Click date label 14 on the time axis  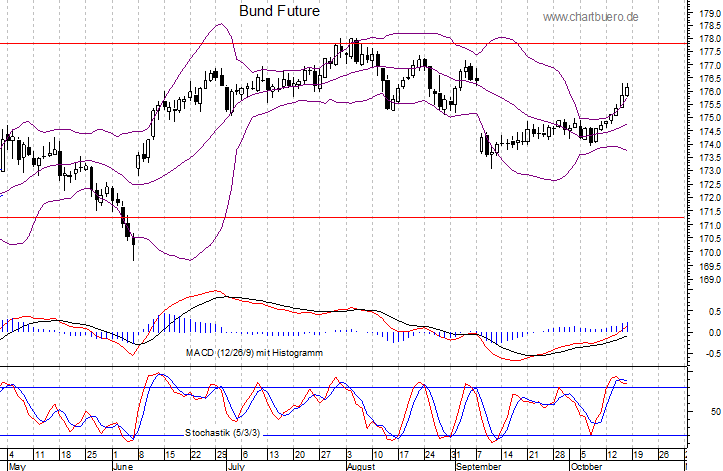[x=508, y=455]
